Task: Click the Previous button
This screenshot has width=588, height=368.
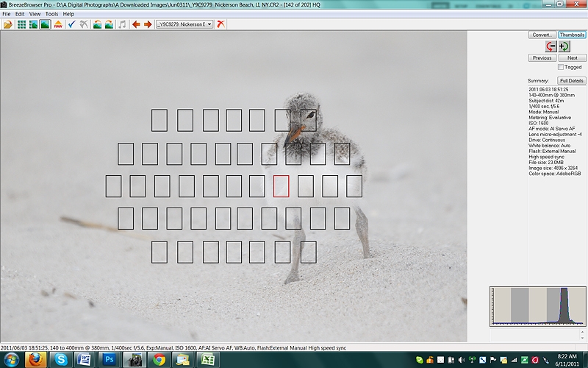Action: pos(542,58)
